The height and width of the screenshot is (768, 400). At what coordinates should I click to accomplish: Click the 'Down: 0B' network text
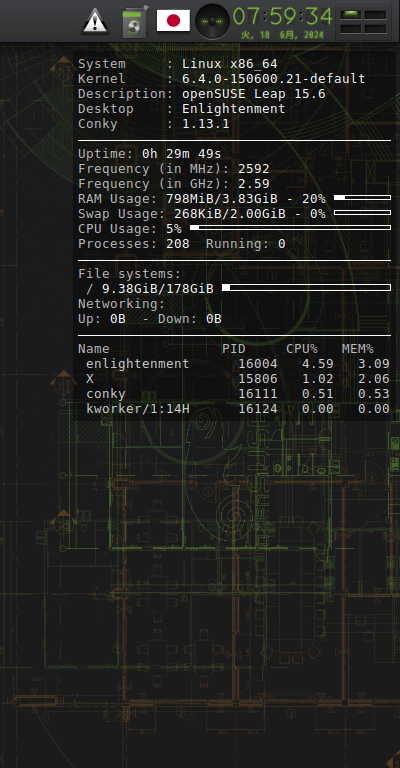[189, 319]
